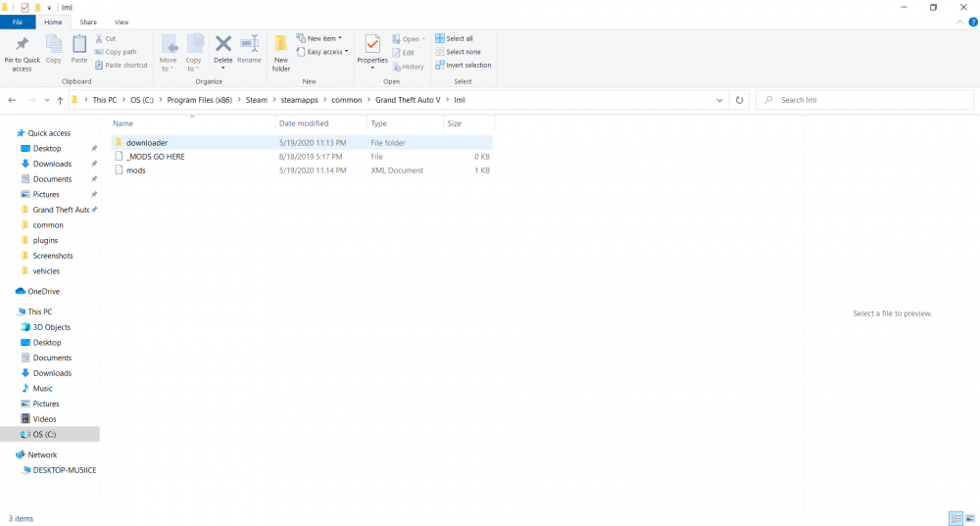Open Recent locations dropdown arrow
Viewport: 980px width, 526px height.
(47, 100)
